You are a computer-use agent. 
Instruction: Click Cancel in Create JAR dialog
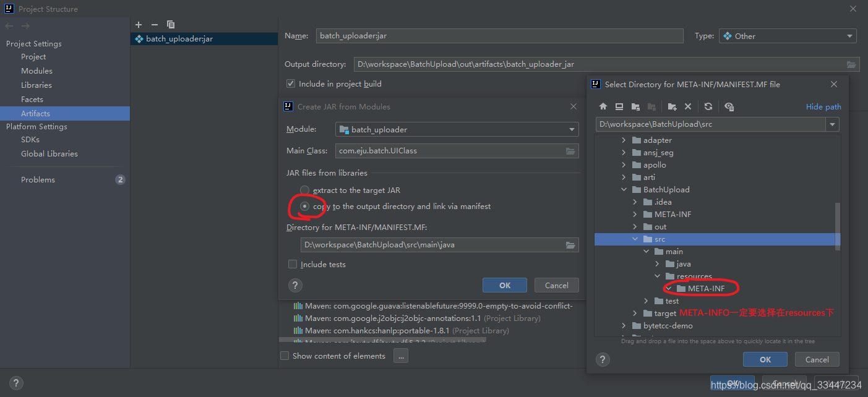coord(556,285)
